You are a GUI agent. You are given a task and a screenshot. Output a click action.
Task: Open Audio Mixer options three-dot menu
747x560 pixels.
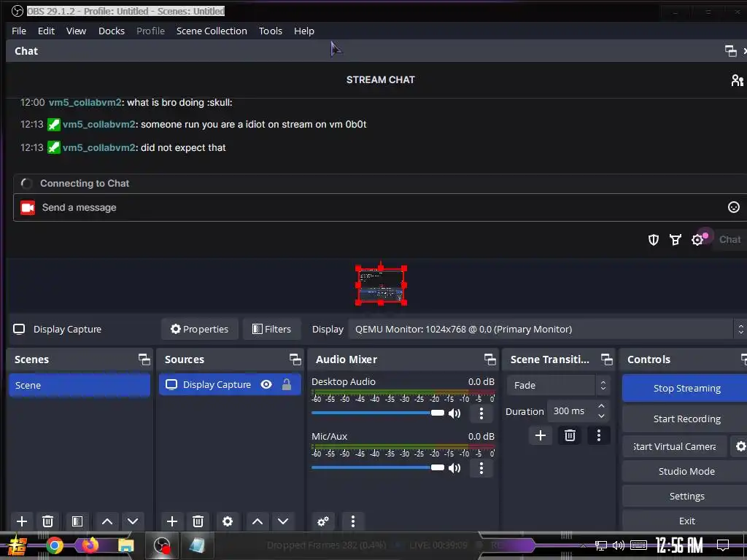pyautogui.click(x=353, y=521)
